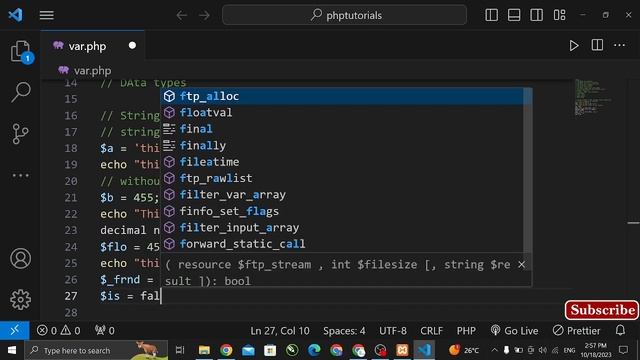
Task: Toggle the secondary side bar layout icon
Action: (536, 15)
